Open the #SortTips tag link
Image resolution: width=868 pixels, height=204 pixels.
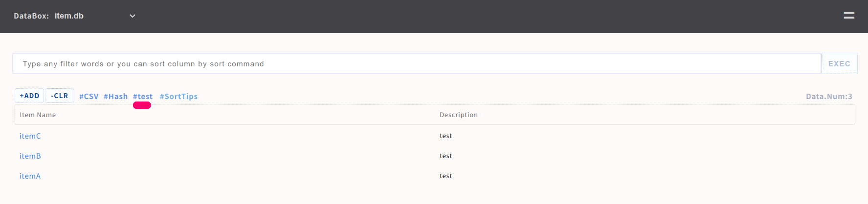point(178,97)
